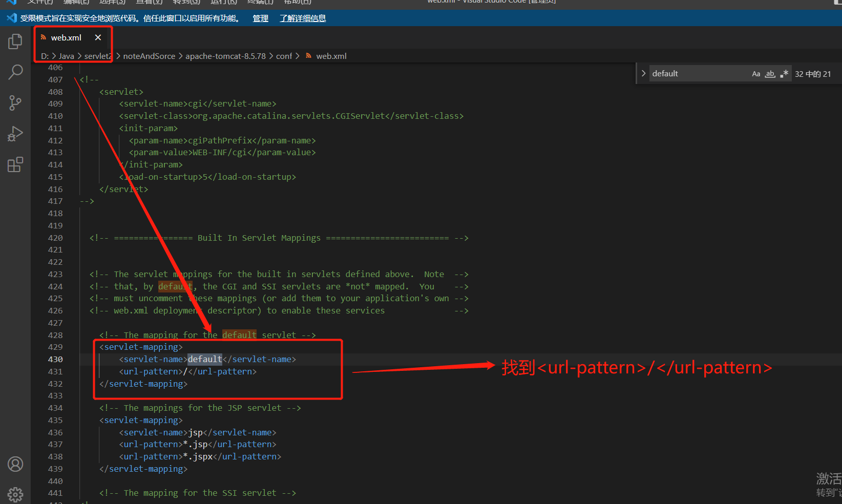Open the Accounts menu icon
Viewport: 842px width, 504px height.
(x=15, y=464)
